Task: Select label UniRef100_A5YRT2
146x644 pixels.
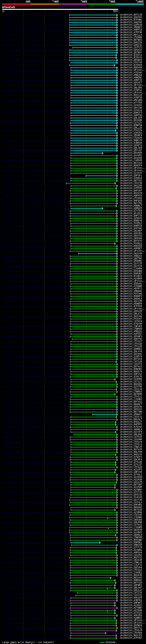Action: 131,289
